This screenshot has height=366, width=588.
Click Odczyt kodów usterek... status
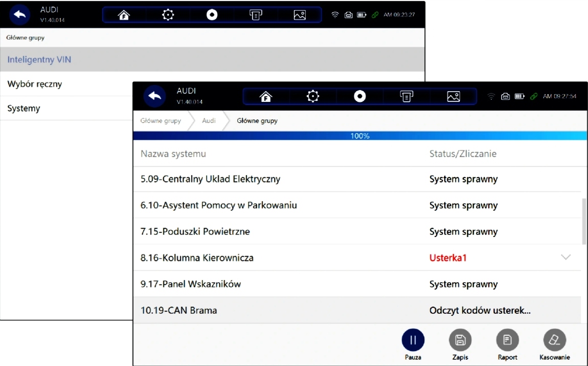480,310
